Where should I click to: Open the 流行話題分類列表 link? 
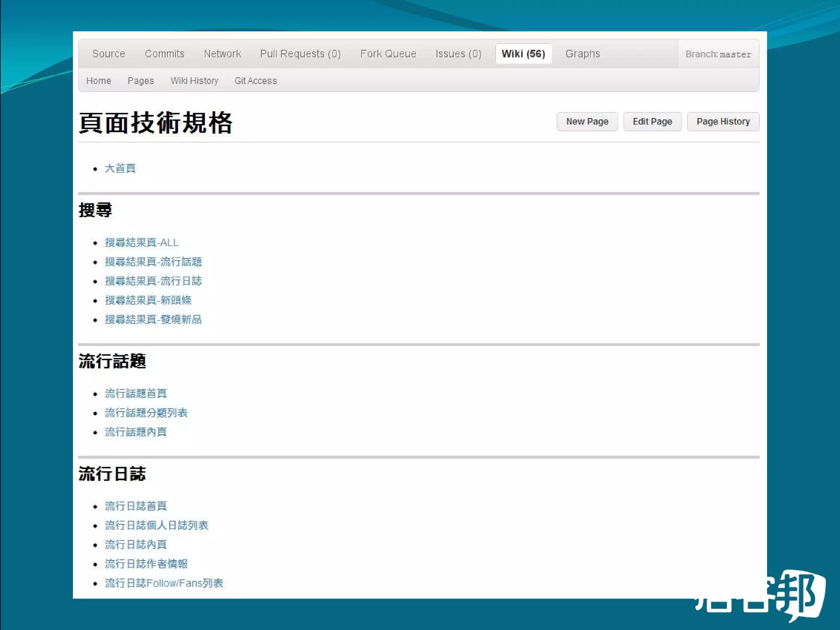tap(146, 413)
